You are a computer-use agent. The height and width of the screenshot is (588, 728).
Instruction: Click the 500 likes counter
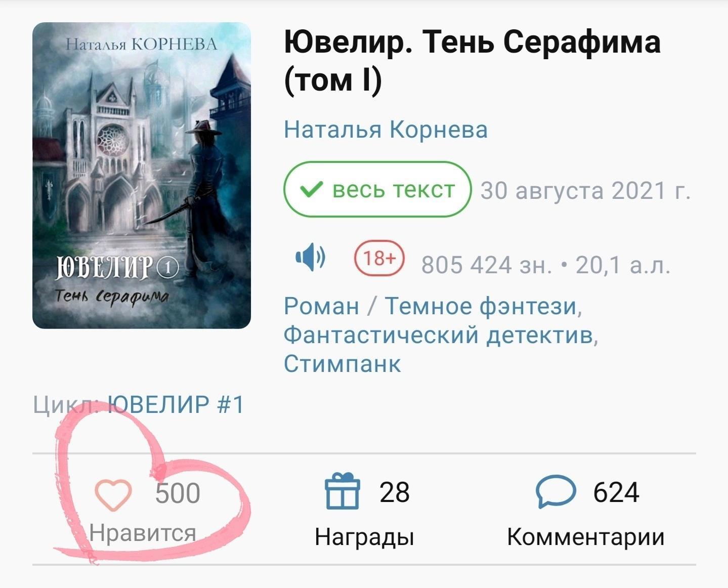click(x=178, y=493)
